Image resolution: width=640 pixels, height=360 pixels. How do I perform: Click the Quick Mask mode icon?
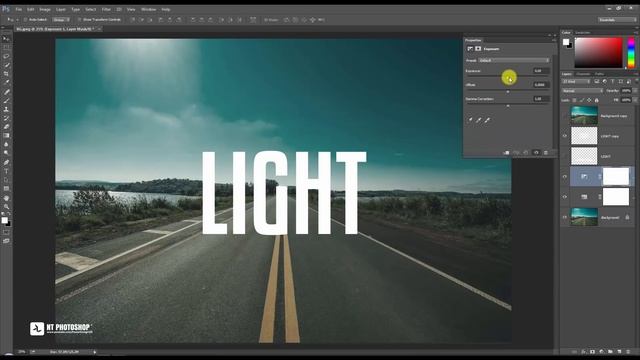click(x=6, y=232)
